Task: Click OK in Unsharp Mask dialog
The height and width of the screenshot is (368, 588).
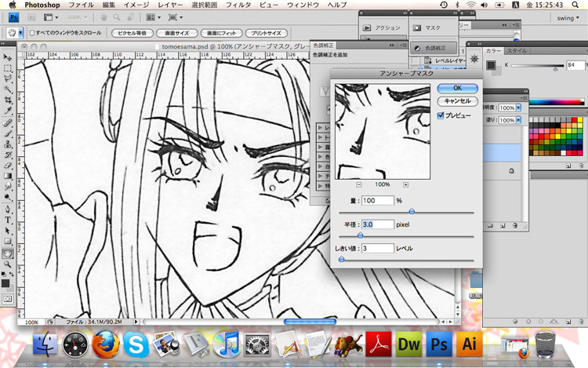Action: (x=458, y=88)
